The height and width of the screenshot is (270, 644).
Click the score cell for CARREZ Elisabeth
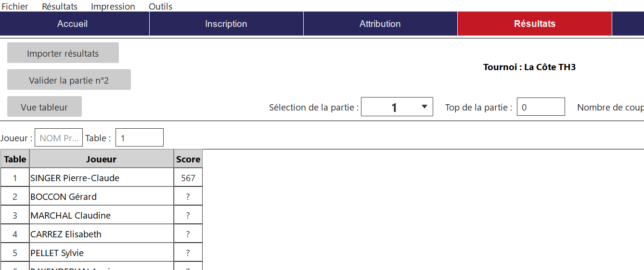[188, 234]
